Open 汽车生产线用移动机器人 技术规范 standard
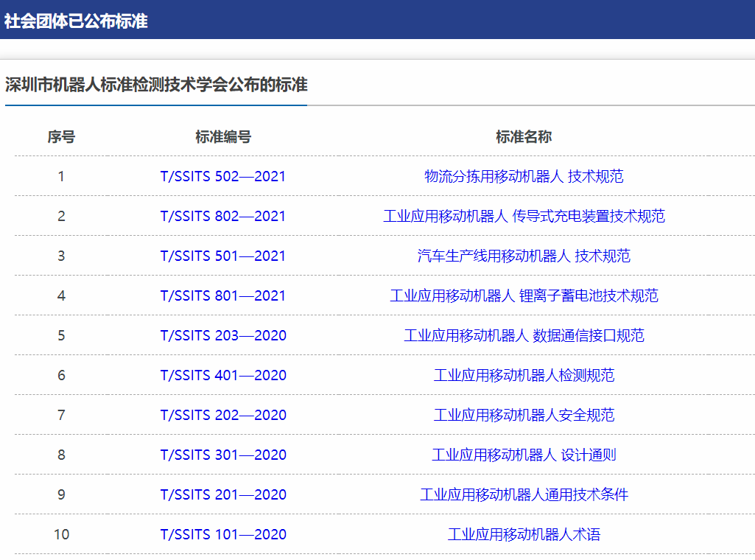The height and width of the screenshot is (560, 755). click(x=524, y=256)
